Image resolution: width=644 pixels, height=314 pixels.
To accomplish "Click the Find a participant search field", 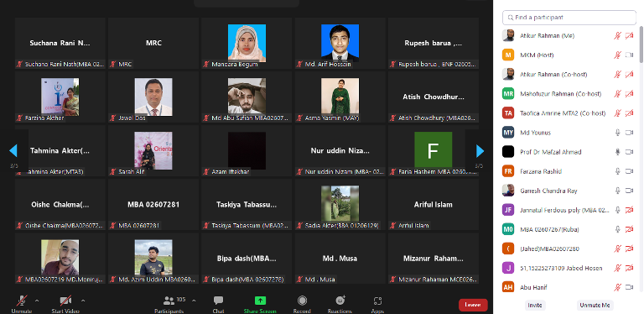I will pos(569,18).
